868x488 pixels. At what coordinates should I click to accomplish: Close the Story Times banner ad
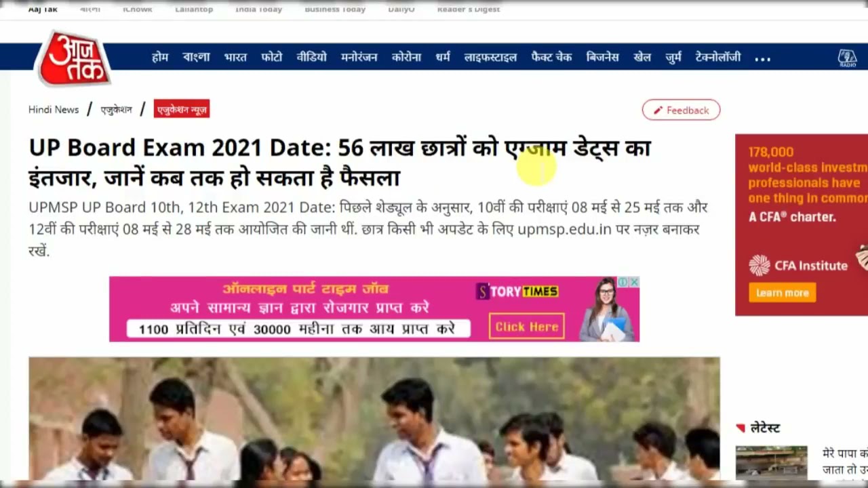(633, 282)
